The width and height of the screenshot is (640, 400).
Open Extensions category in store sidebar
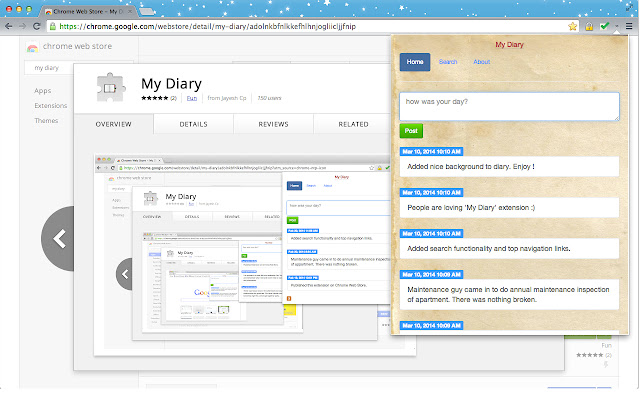tap(51, 106)
